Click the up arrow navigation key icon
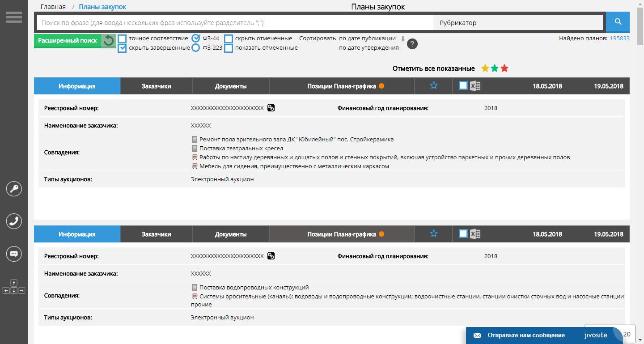 tap(14, 283)
